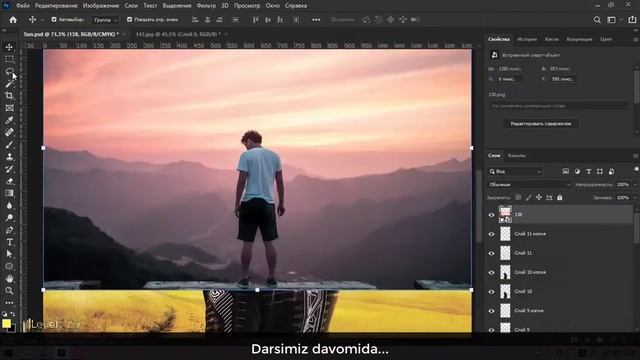Select the Frame tool
This screenshot has width=640, height=360.
point(9,108)
